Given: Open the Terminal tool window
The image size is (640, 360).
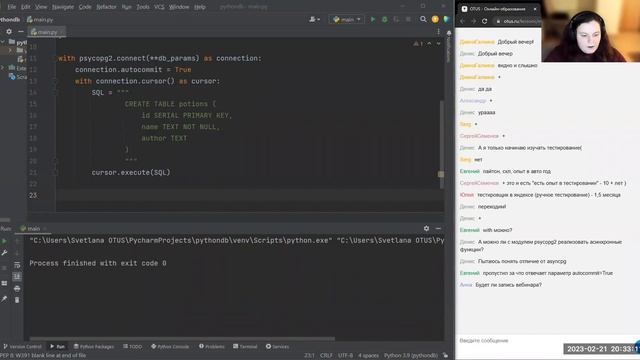Looking at the screenshot, I should pos(245,347).
